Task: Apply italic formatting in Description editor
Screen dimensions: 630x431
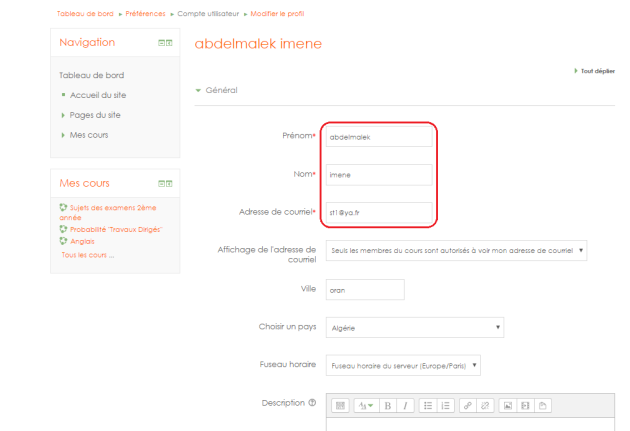Action: [x=405, y=406]
